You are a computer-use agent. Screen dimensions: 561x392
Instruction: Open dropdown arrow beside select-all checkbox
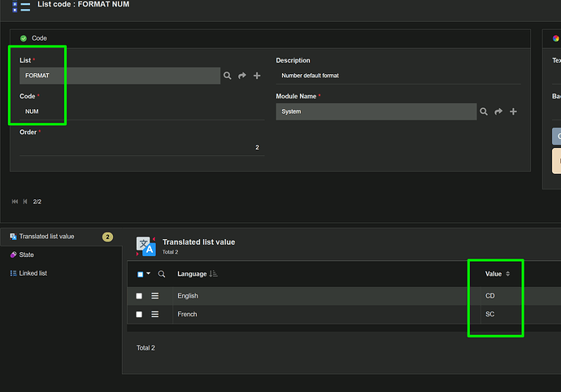(x=148, y=274)
